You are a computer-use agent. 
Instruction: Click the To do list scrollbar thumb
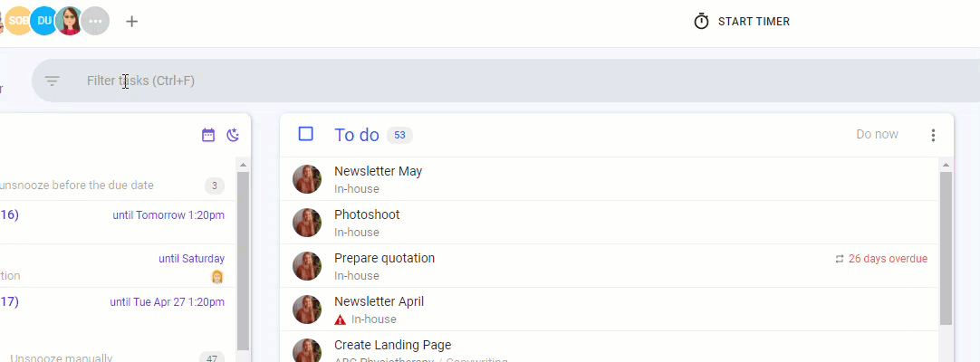pos(946,248)
